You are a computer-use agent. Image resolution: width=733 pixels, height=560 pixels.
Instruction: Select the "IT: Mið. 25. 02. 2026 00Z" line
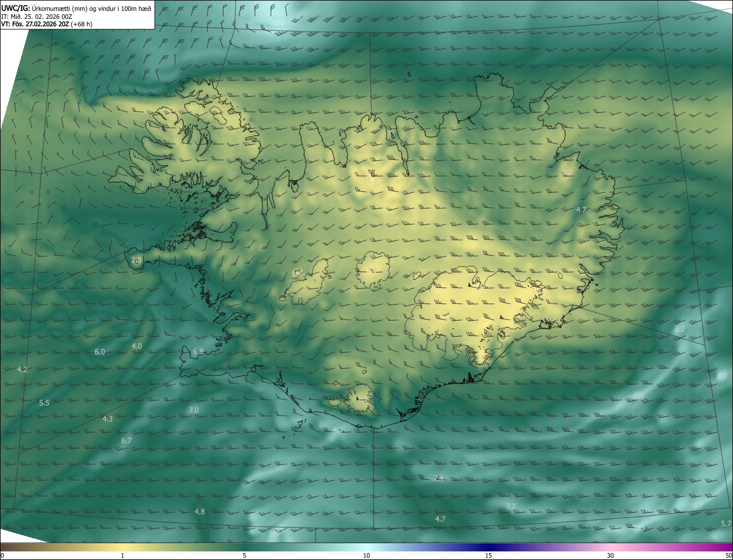click(x=37, y=16)
